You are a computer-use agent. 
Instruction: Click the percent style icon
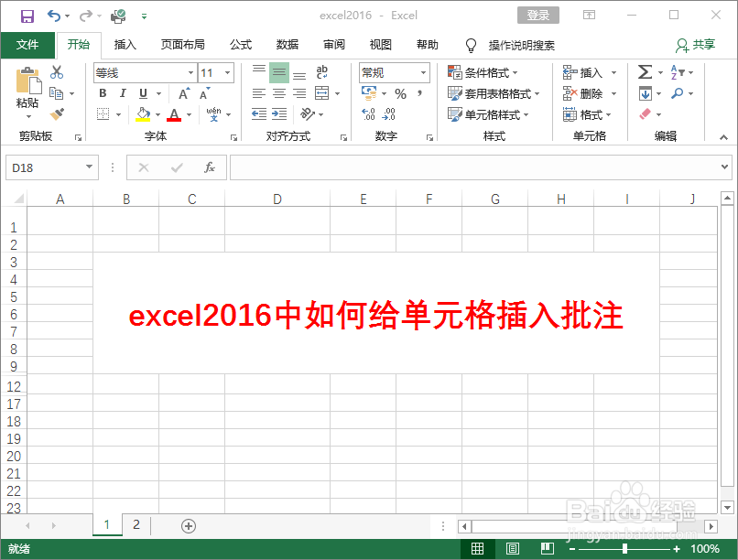400,93
